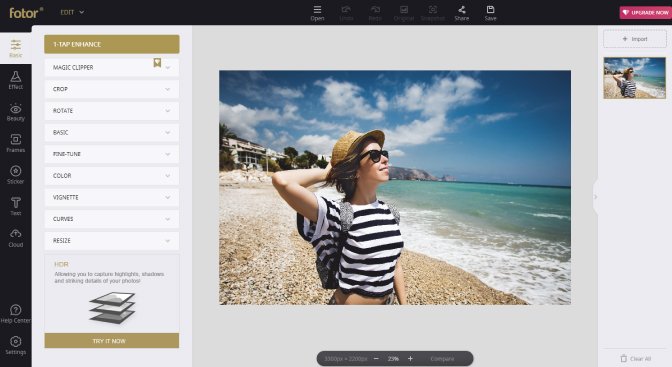
Task: Click the HDR heading text
Action: (x=61, y=264)
